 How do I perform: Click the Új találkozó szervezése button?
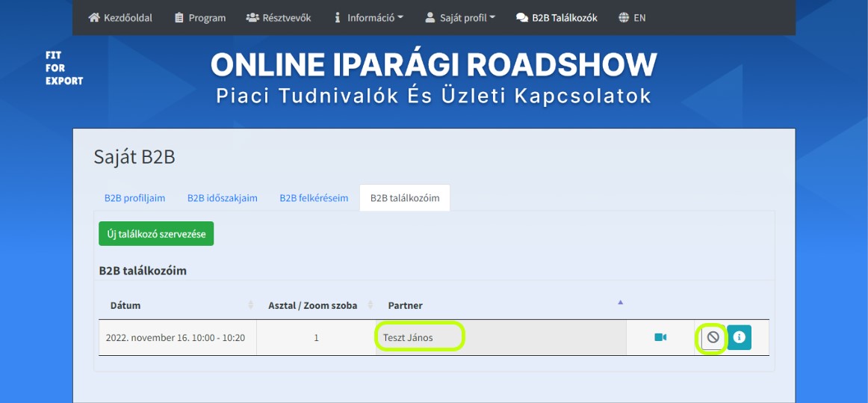[156, 234]
